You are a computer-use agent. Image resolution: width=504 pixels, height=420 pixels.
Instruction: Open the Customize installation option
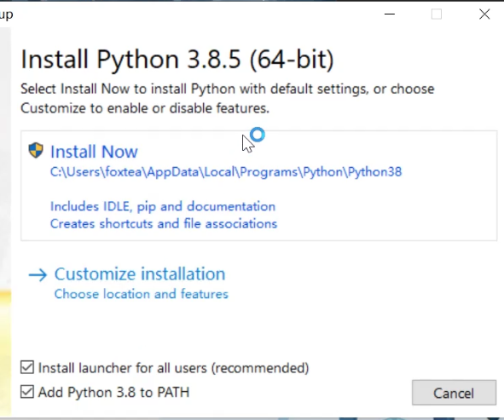point(140,274)
